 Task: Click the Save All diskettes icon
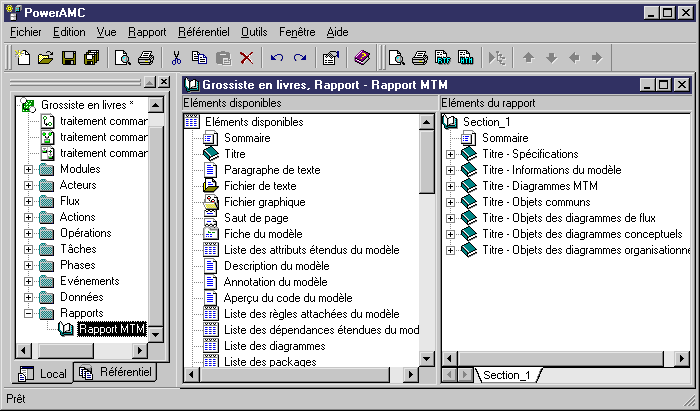[92, 58]
